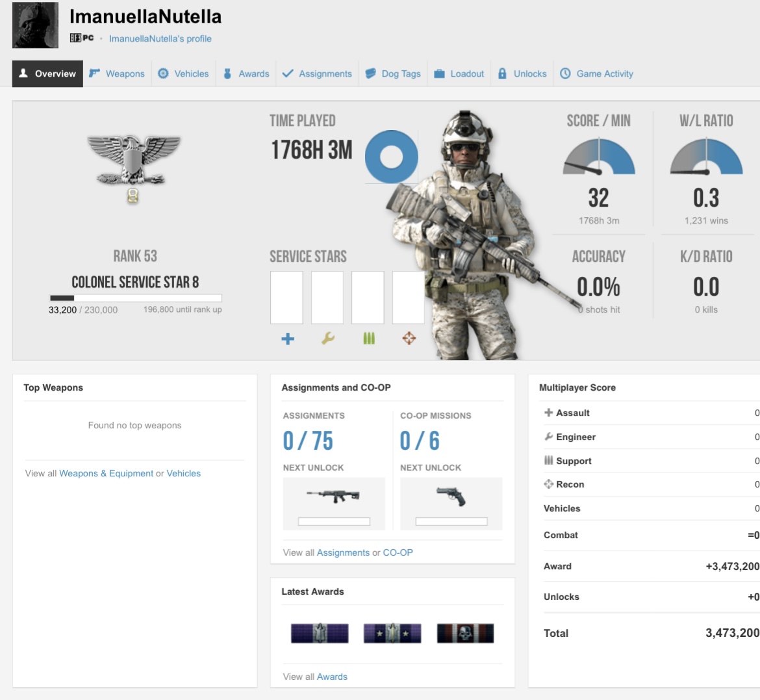Click the Vehicles tab wheel icon
The height and width of the screenshot is (700, 760).
163,73
